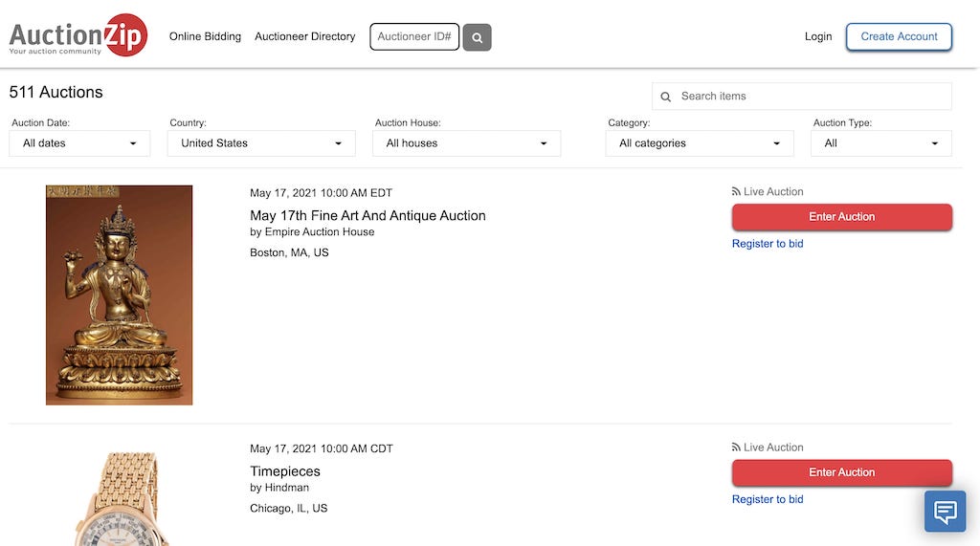
Task: Click 'May 17, 2021 10:00 AM CDT' date
Action: (x=322, y=448)
